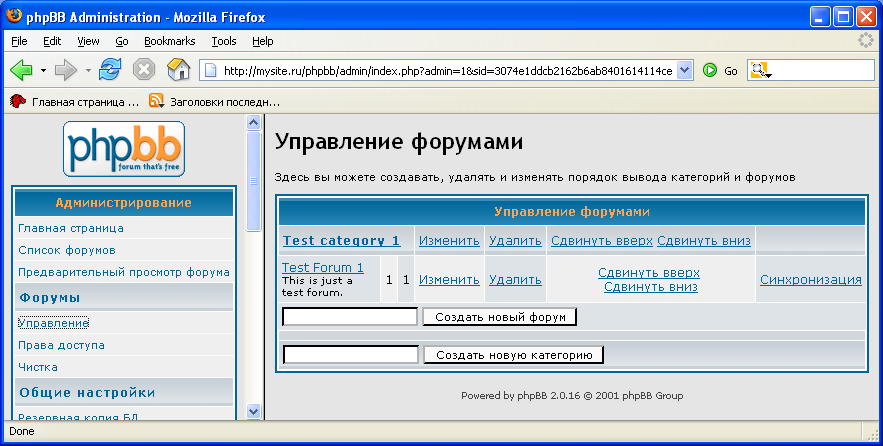The height and width of the screenshot is (446, 883).
Task: Open the Bookmarks menu
Action: 170,41
